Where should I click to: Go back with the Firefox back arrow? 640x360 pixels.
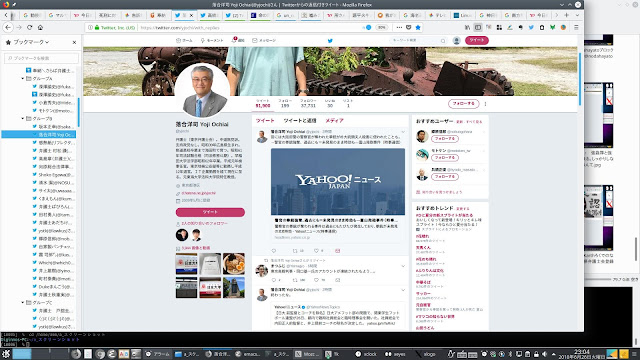(x=8, y=27)
